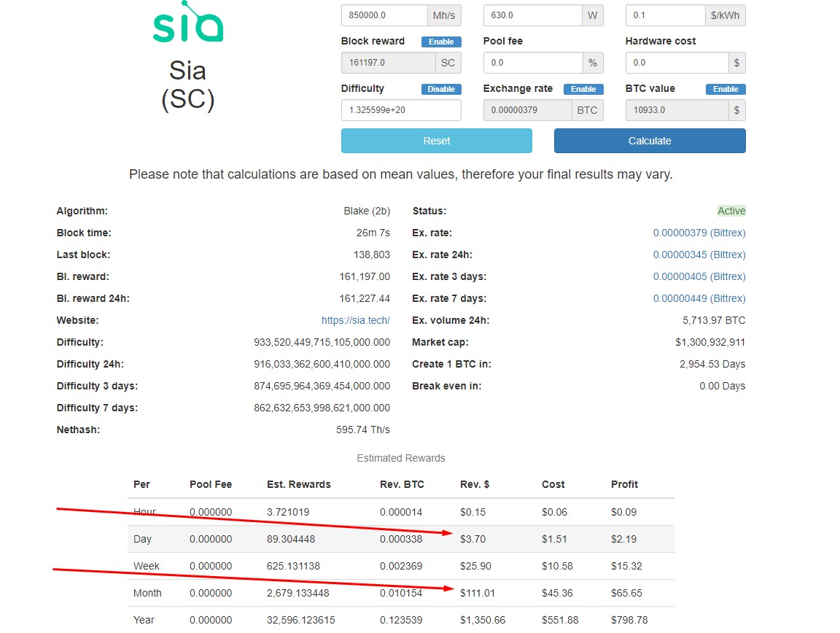Click the BTC value input 10933.0
The width and height of the screenshot is (840, 633).
pyautogui.click(x=677, y=110)
